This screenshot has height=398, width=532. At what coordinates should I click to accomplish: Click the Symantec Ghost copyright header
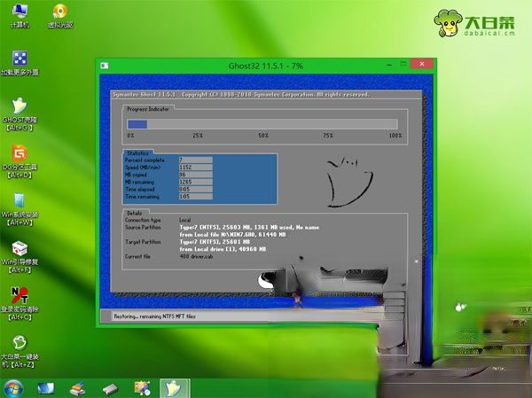[x=240, y=95]
